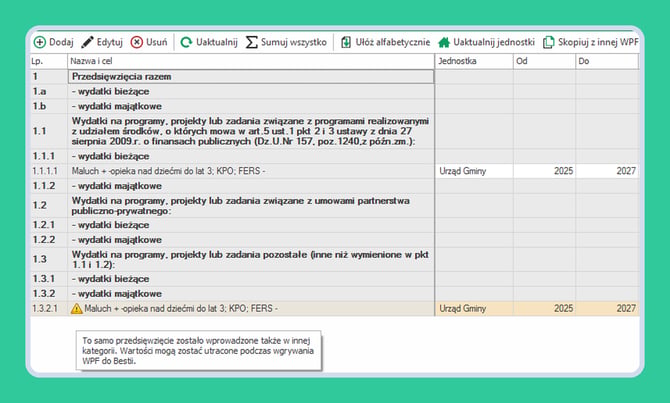Click the Edytuj pencil icon
Image resolution: width=670 pixels, height=403 pixels.
87,42
